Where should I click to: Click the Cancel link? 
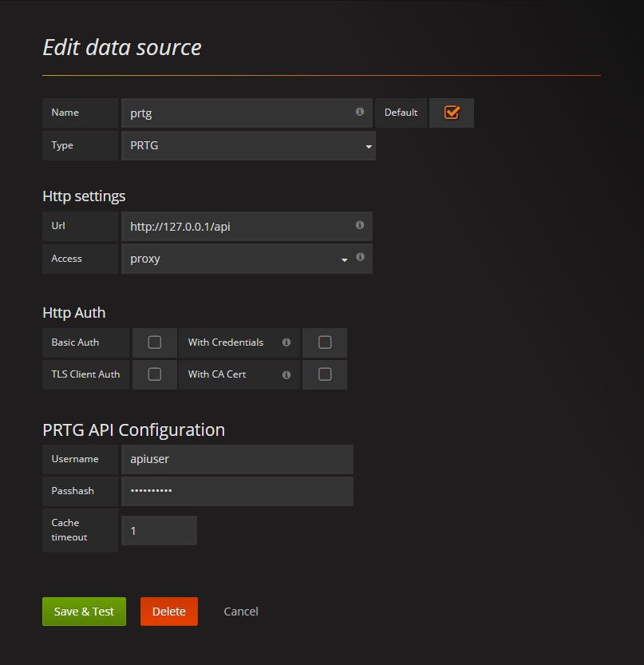[241, 612]
